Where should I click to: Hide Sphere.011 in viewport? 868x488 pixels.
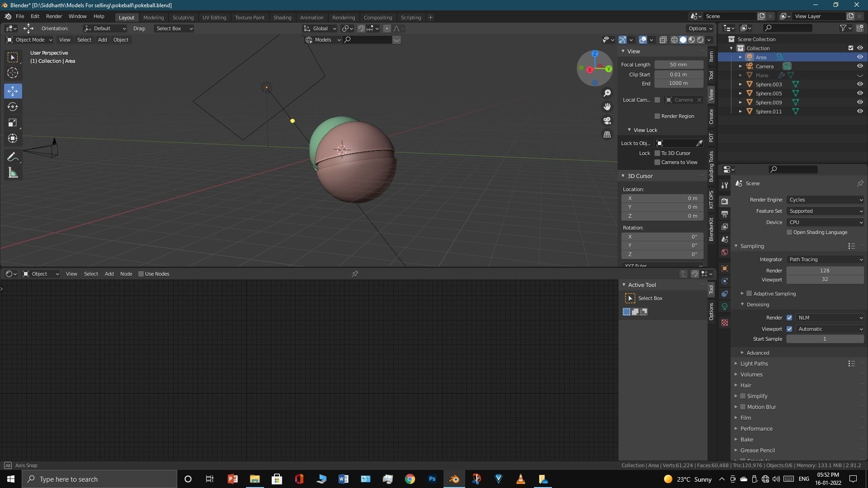click(x=860, y=111)
